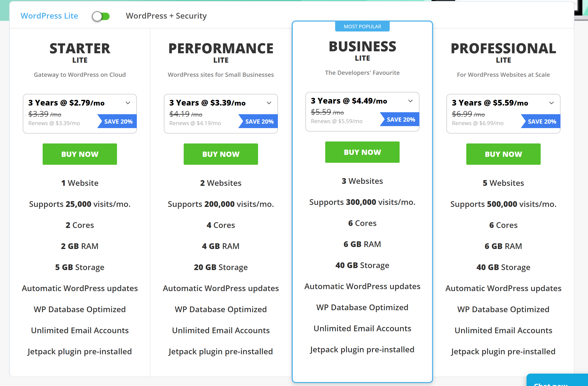588x386 pixels.
Task: Switch to WordPress + Security plans
Action: click(166, 16)
